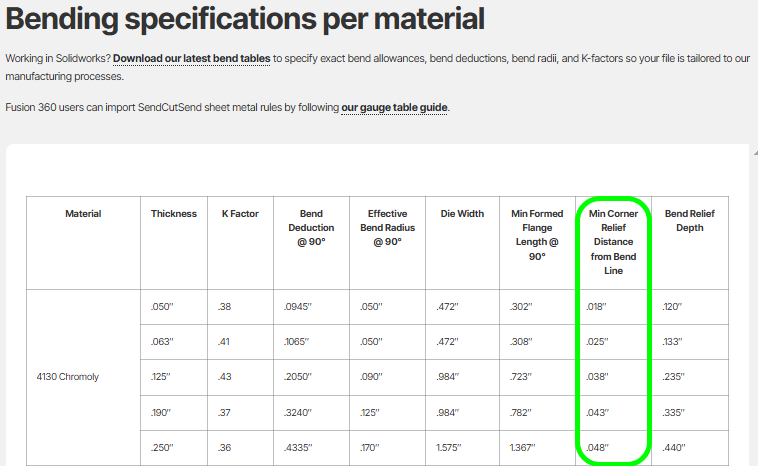This screenshot has height=466, width=758.
Task: Click the 4130 Chromoly material cell
Action: click(x=67, y=377)
